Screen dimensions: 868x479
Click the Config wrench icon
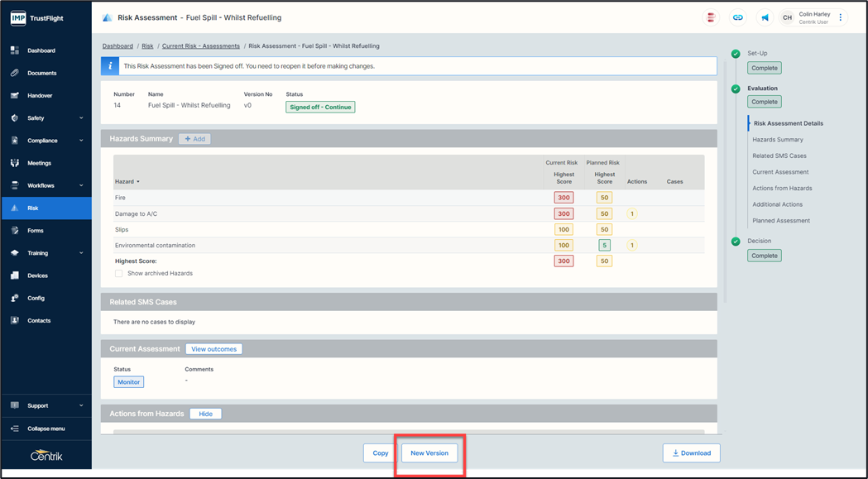point(15,298)
